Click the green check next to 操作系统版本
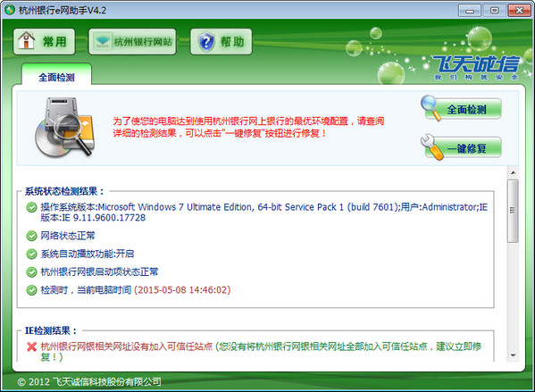 coord(31,207)
